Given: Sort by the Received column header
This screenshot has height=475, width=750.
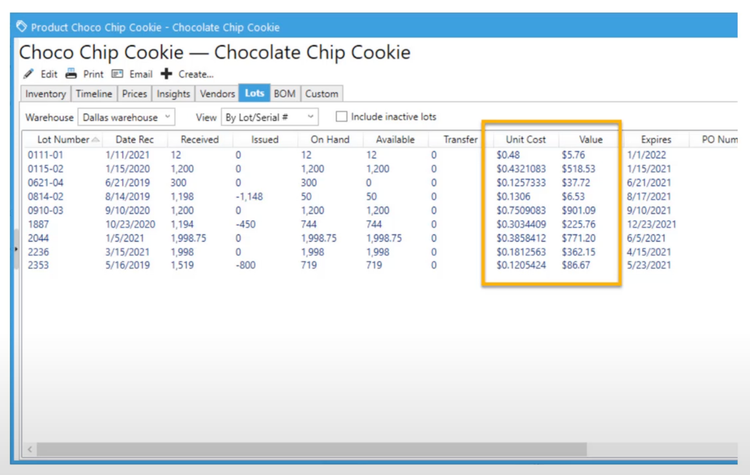Looking at the screenshot, I should point(199,140).
